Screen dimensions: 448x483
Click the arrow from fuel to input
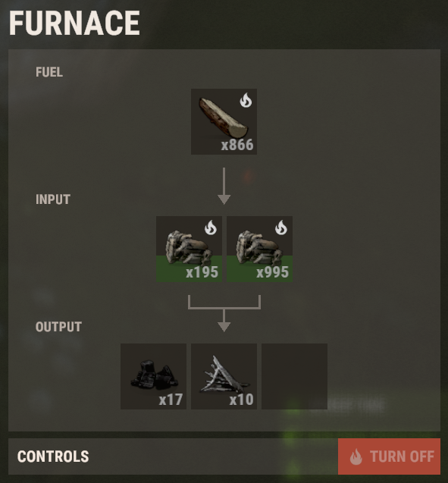[224, 186]
